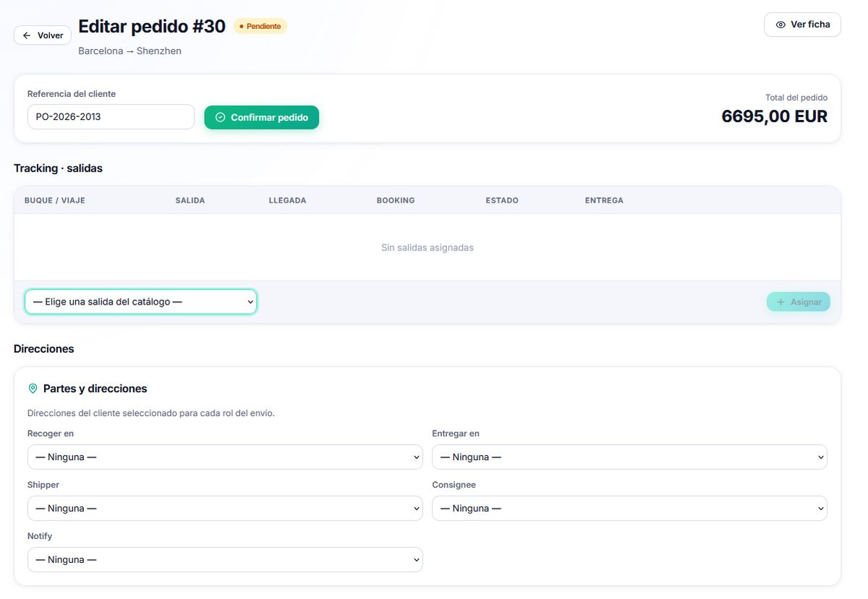Open the Elige una salida del catálogo dropdown

click(141, 302)
